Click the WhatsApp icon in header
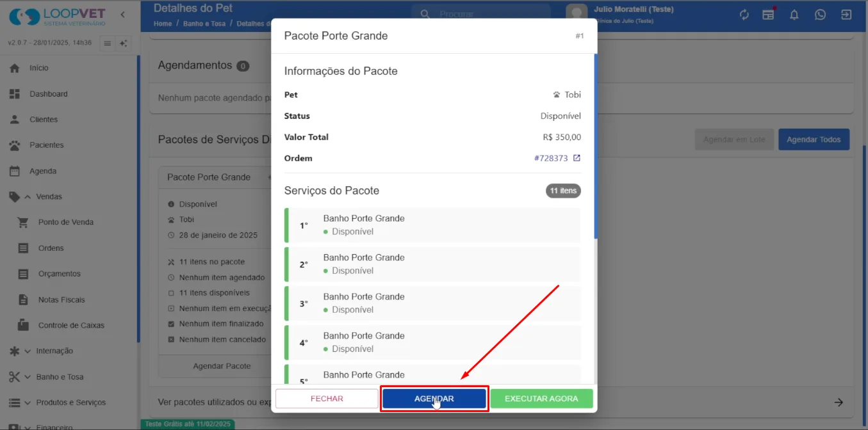 tap(820, 15)
